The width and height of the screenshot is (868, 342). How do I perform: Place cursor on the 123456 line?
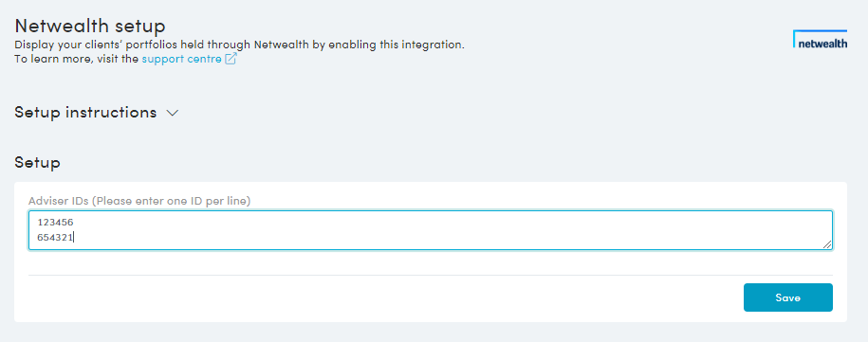click(x=55, y=222)
